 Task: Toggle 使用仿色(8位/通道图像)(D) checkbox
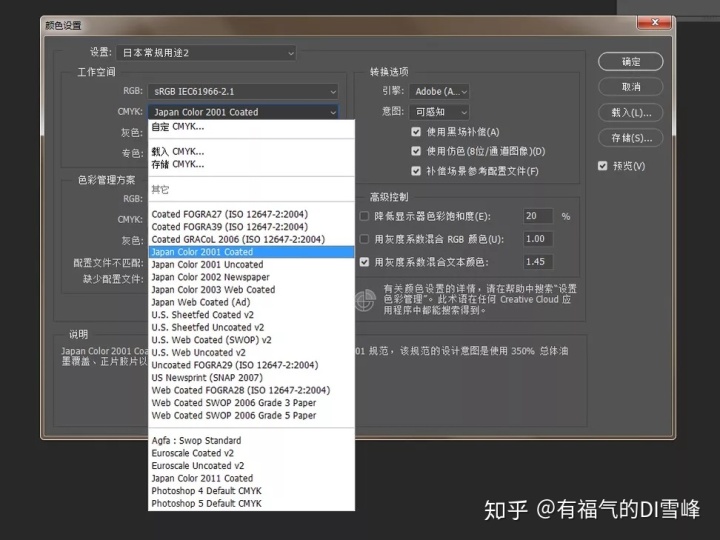click(x=416, y=151)
